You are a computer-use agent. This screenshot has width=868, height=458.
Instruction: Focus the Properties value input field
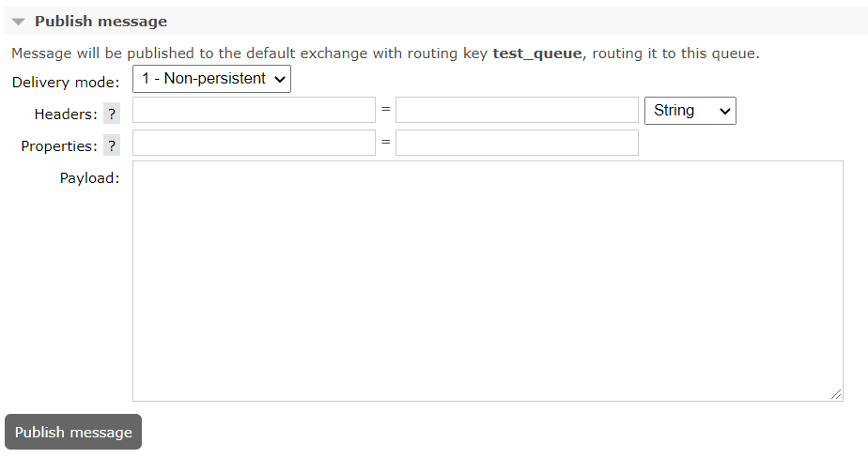coord(517,143)
